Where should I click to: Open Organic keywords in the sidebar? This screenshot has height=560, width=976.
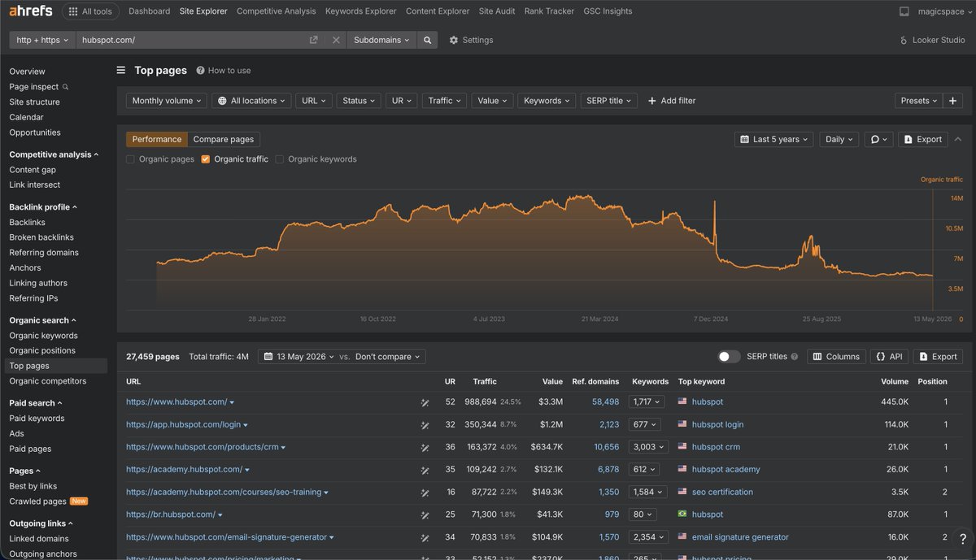pos(43,336)
